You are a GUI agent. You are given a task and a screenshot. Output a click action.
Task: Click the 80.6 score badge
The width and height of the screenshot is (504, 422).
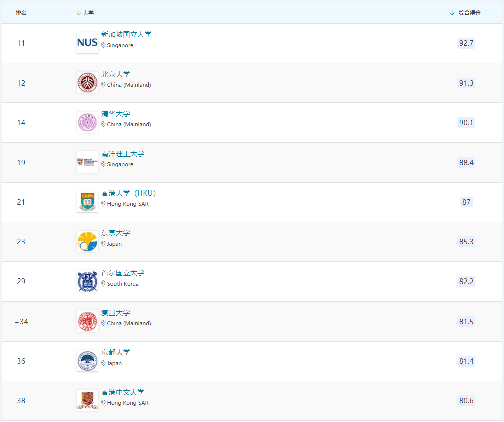pos(466,401)
